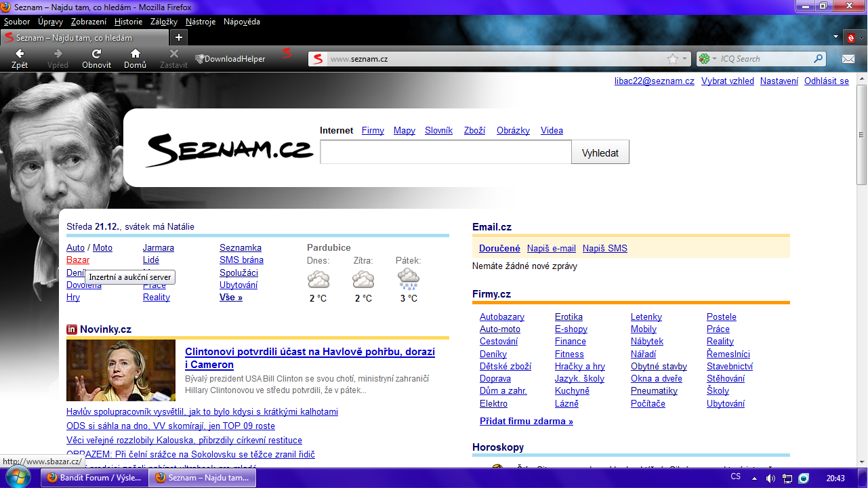Click the taskbar clock 20:43

click(835, 478)
